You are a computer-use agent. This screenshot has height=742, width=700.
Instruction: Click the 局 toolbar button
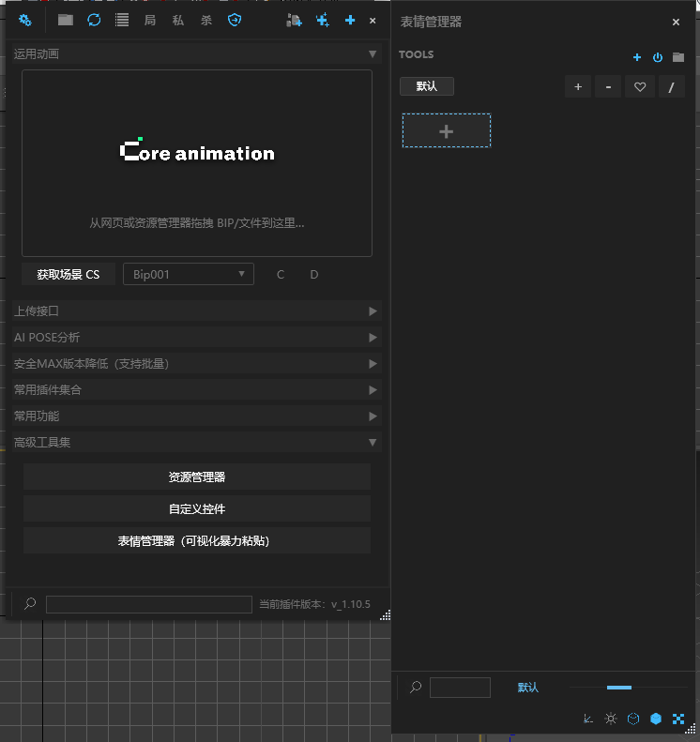pos(150,20)
